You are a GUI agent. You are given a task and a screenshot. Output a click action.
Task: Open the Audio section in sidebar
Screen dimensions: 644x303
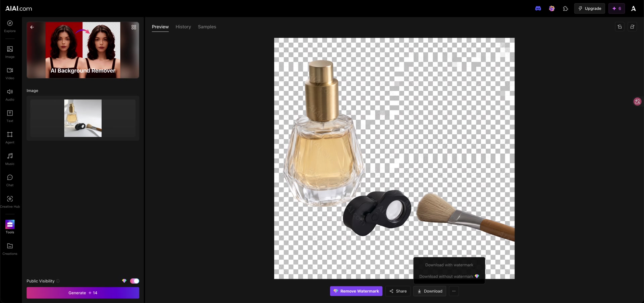click(x=10, y=95)
